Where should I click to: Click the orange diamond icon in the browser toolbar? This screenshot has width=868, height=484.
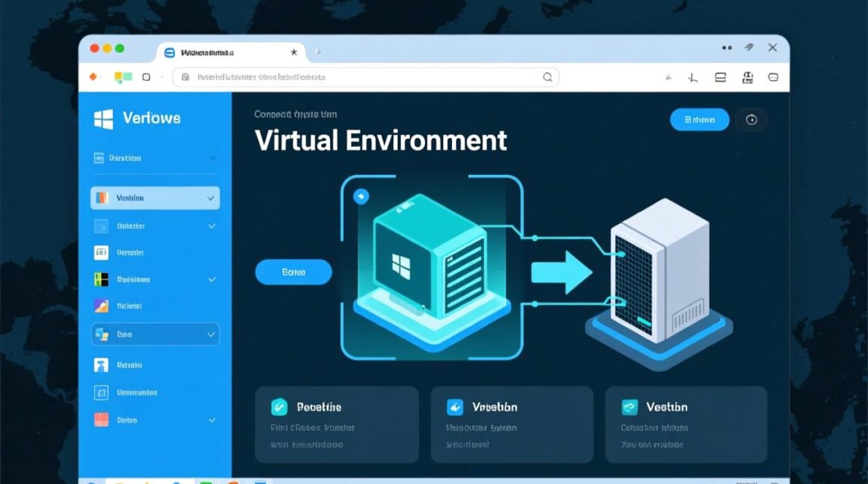93,77
